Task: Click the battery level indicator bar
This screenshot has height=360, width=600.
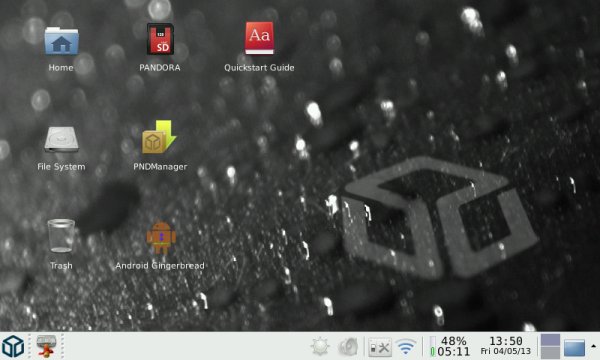Action: click(432, 346)
